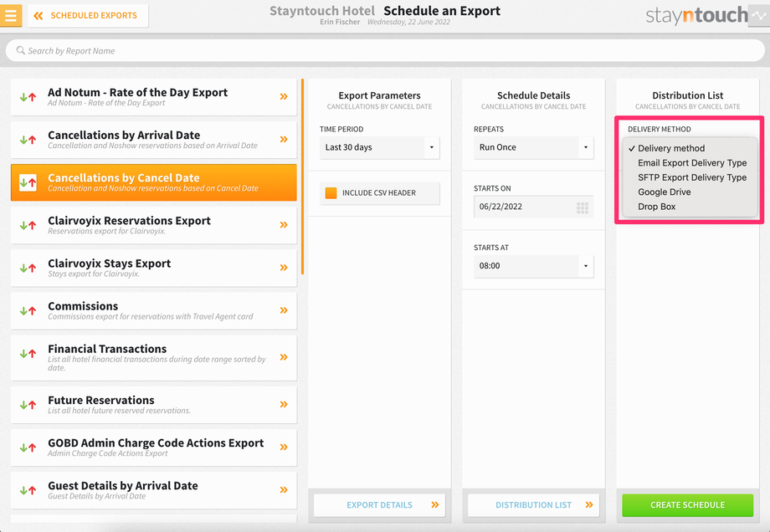This screenshot has height=532, width=770.
Task: Click the Export Details button
Action: click(380, 505)
